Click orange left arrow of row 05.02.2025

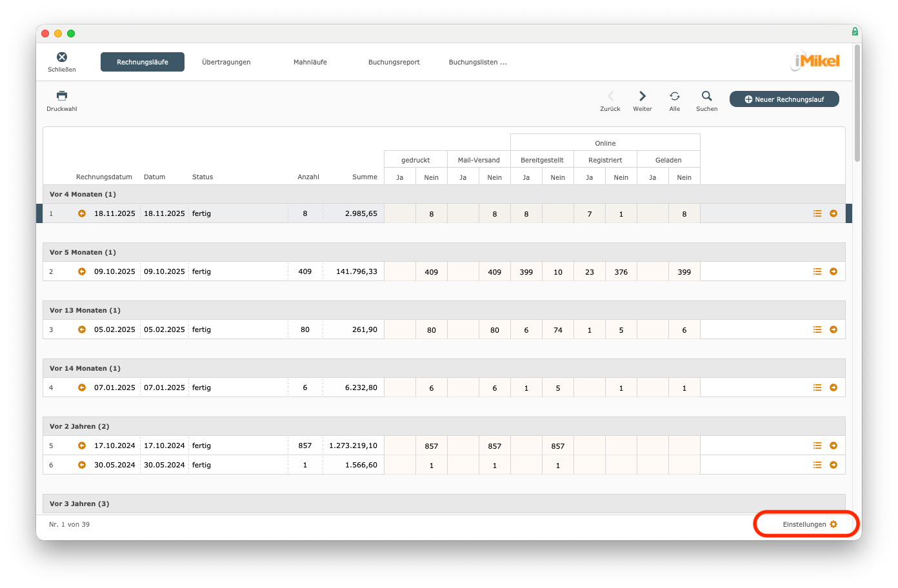82,329
